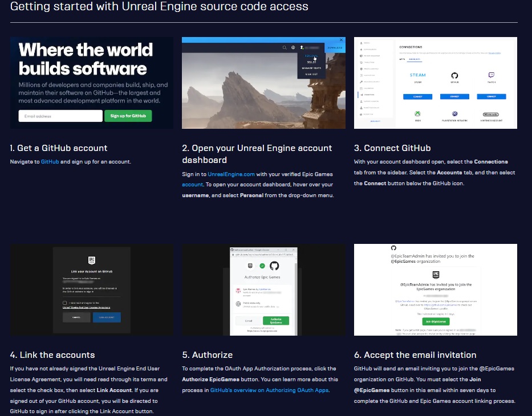532x416 pixels.
Task: Click Cancel in the Authorize Epic Games dialog
Action: (249, 321)
